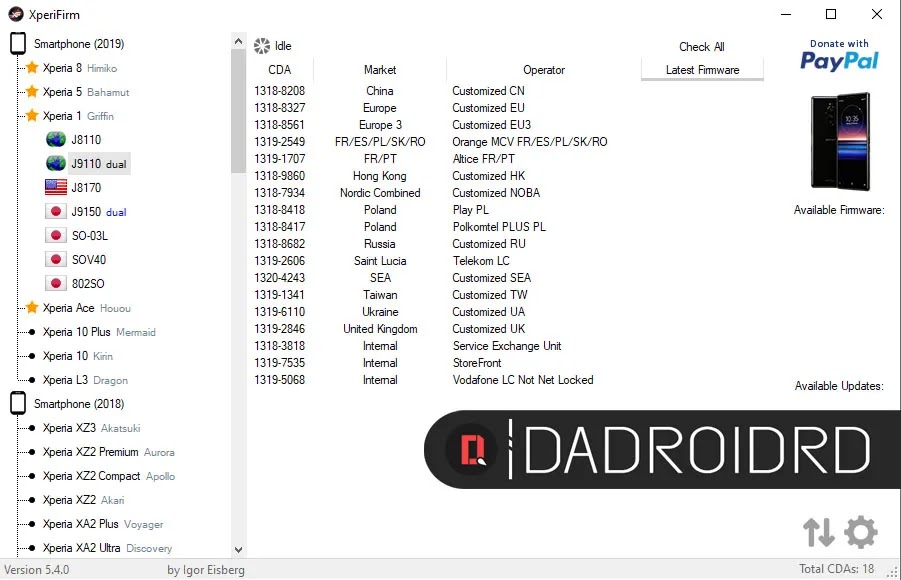Open the Xperia XZ3 Akatsuki entry
The height and width of the screenshot is (580, 901).
pos(91,428)
